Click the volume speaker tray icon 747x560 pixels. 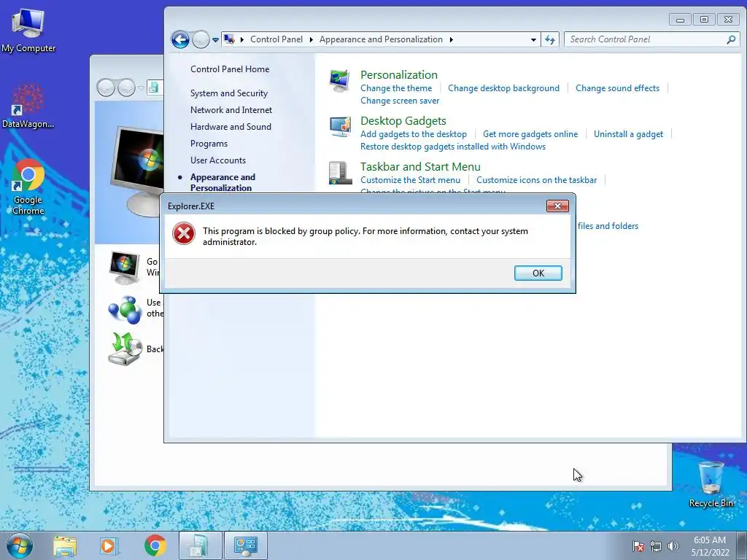click(673, 546)
